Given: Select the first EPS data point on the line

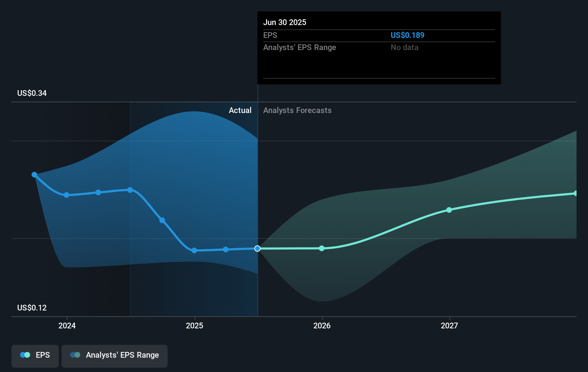Looking at the screenshot, I should coord(34,175).
